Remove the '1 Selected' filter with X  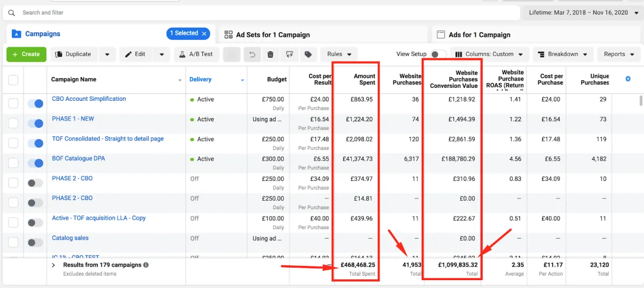204,33
